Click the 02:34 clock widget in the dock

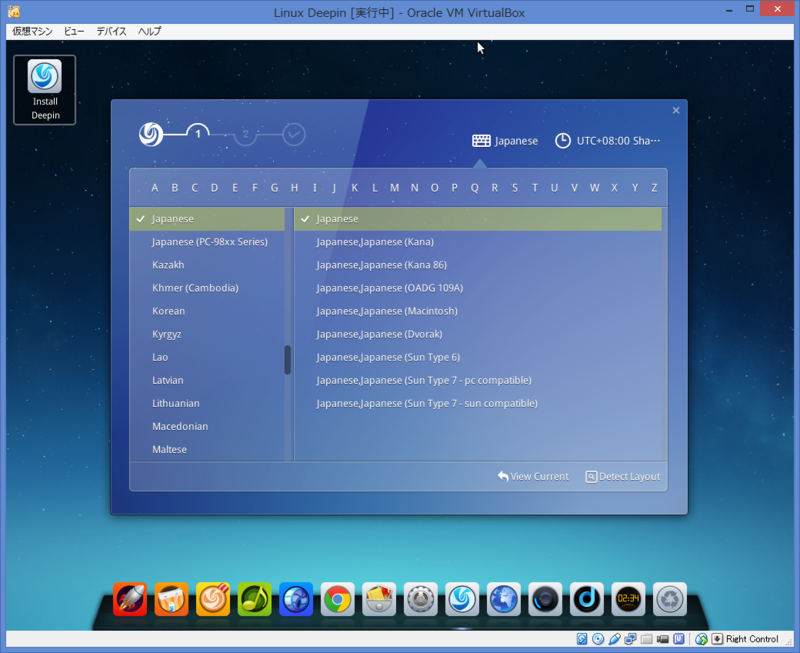(626, 600)
